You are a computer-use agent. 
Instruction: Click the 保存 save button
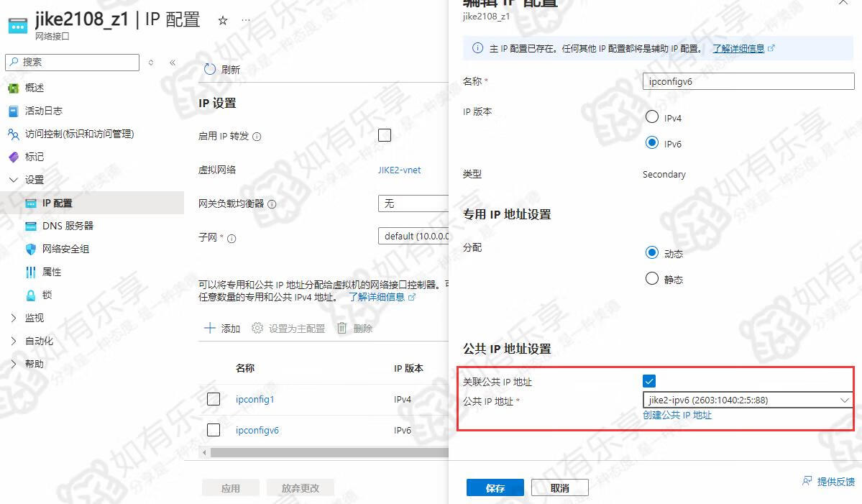tap(495, 487)
